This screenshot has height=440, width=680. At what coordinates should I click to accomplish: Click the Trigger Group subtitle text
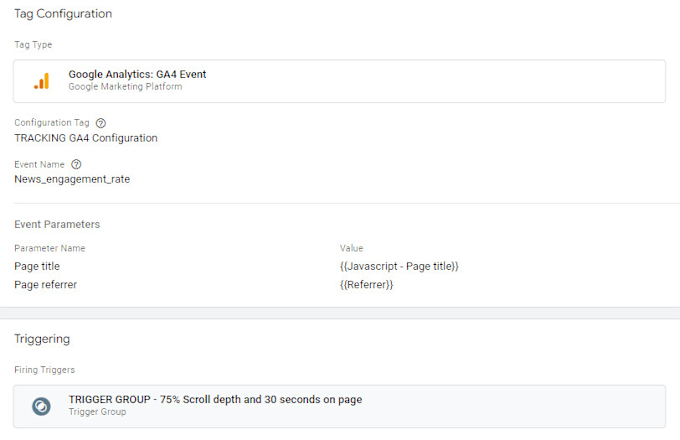pos(97,411)
